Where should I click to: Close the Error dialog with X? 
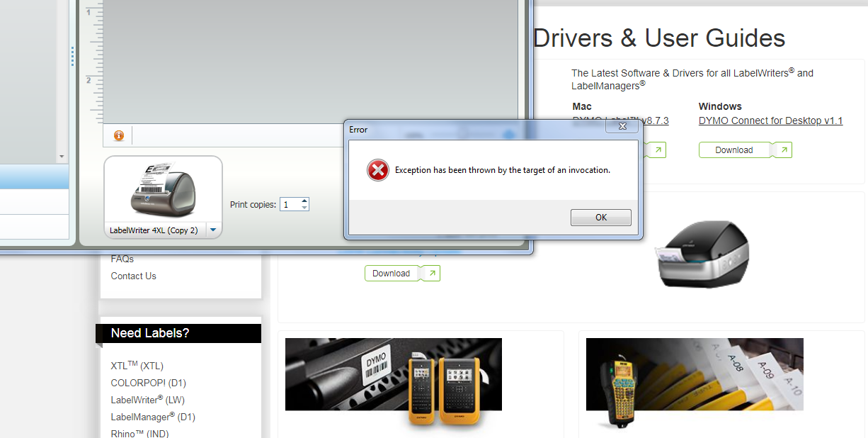point(622,126)
